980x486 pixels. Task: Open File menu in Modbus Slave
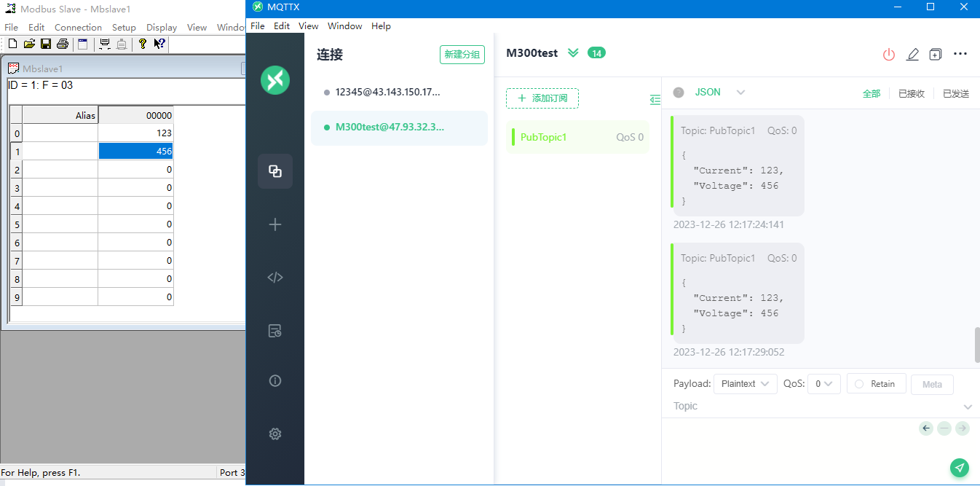pos(11,27)
